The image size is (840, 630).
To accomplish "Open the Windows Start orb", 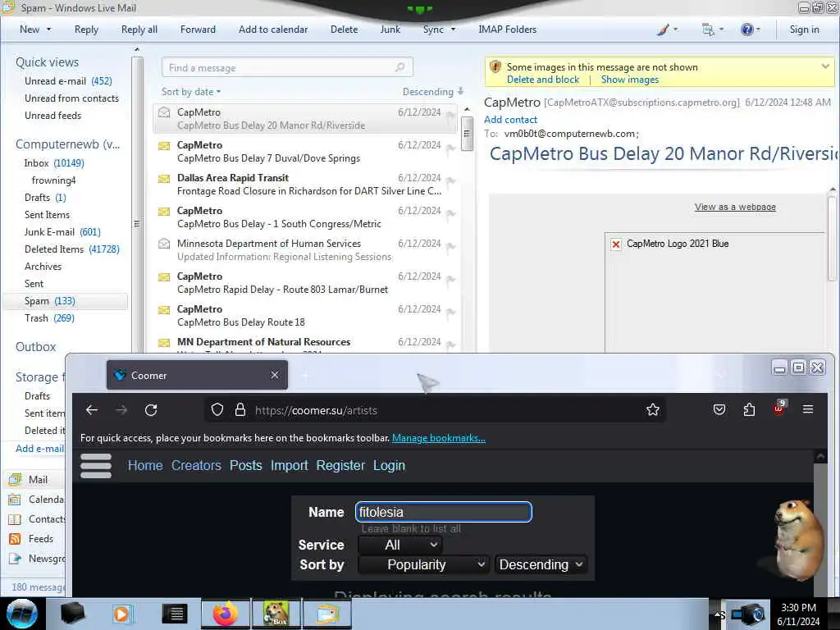I will [x=22, y=614].
